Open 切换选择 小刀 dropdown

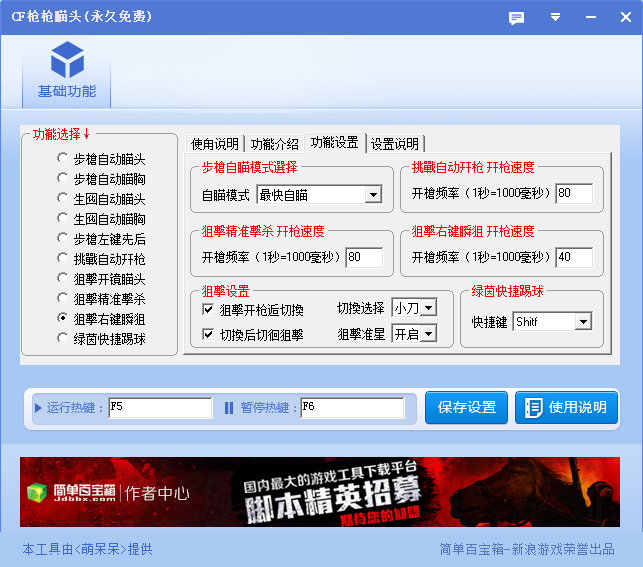click(x=414, y=307)
